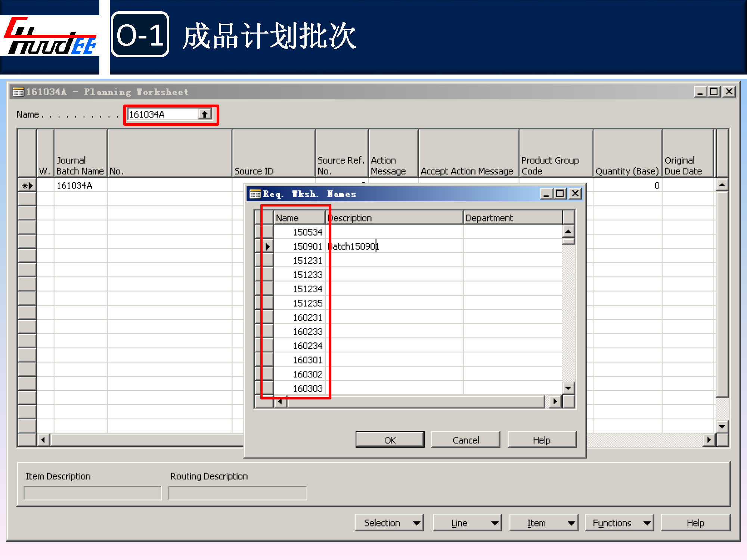Viewport: 747px width, 560px height.
Task: Click the Name field lookup arrow button
Action: [205, 114]
